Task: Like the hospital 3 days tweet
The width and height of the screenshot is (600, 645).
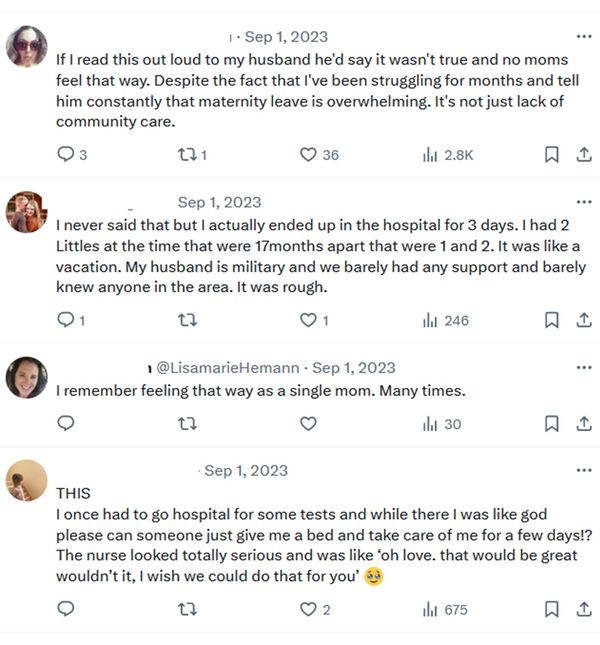Action: (x=309, y=320)
